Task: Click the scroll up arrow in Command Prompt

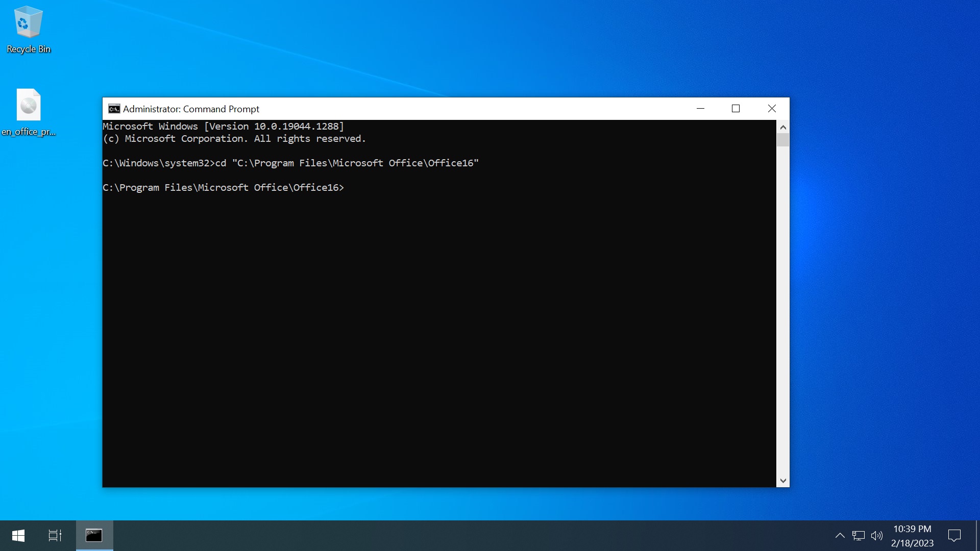Action: [783, 127]
